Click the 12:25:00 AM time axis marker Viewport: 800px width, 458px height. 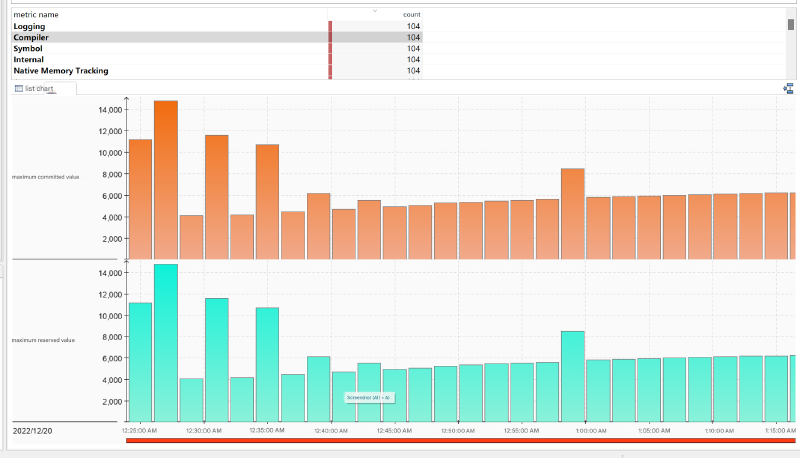137,430
